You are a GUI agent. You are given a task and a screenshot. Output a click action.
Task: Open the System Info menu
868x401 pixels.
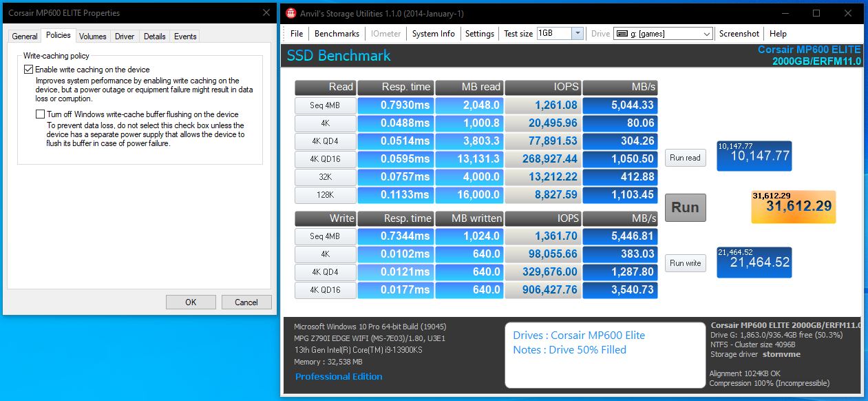[433, 34]
